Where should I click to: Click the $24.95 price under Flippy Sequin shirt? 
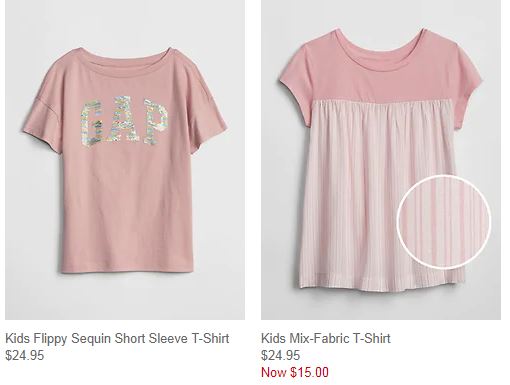tap(25, 355)
